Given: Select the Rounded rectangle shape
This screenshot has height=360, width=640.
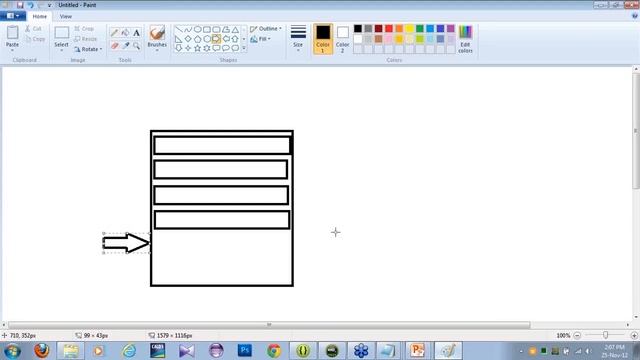Looking at the screenshot, I should pos(216,29).
